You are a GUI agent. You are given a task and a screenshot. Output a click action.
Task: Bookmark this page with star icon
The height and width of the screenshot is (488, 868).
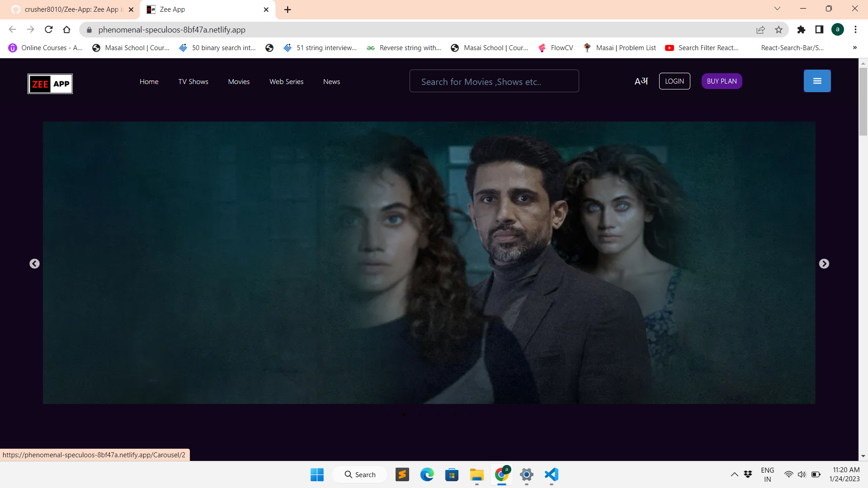[778, 30]
